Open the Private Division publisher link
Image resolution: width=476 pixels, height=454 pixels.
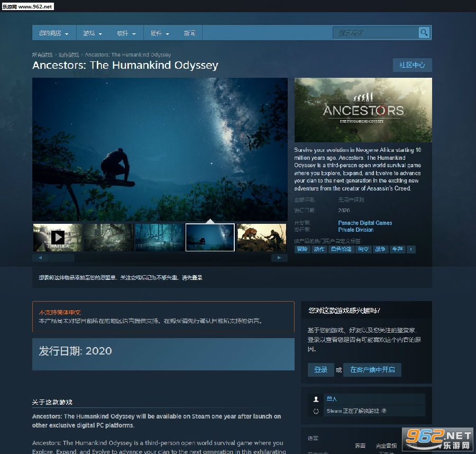[355, 230]
